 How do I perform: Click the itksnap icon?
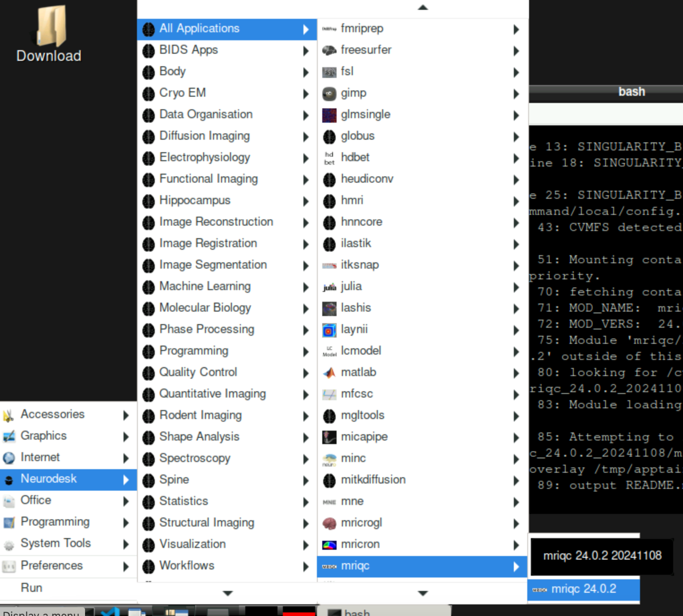[x=329, y=265]
